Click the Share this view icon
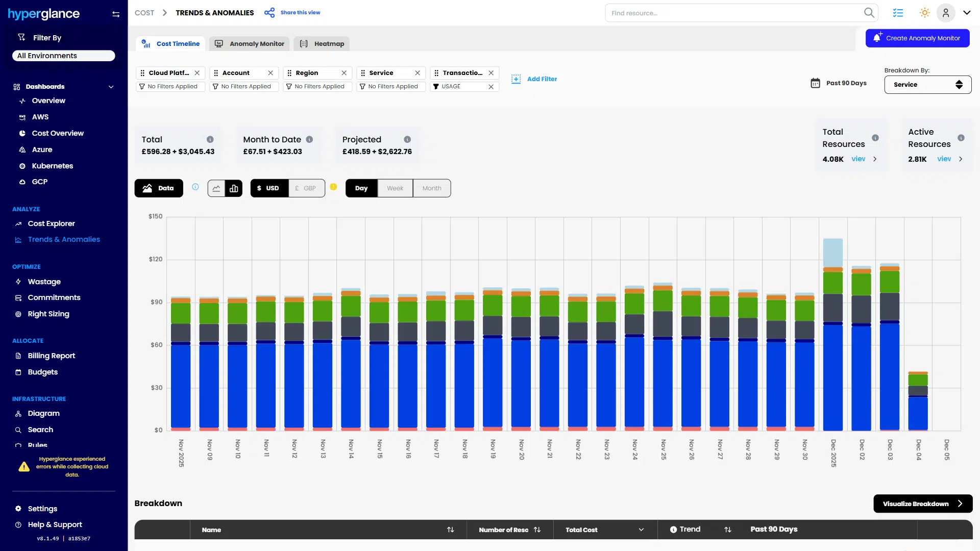980x551 pixels. tap(269, 12)
